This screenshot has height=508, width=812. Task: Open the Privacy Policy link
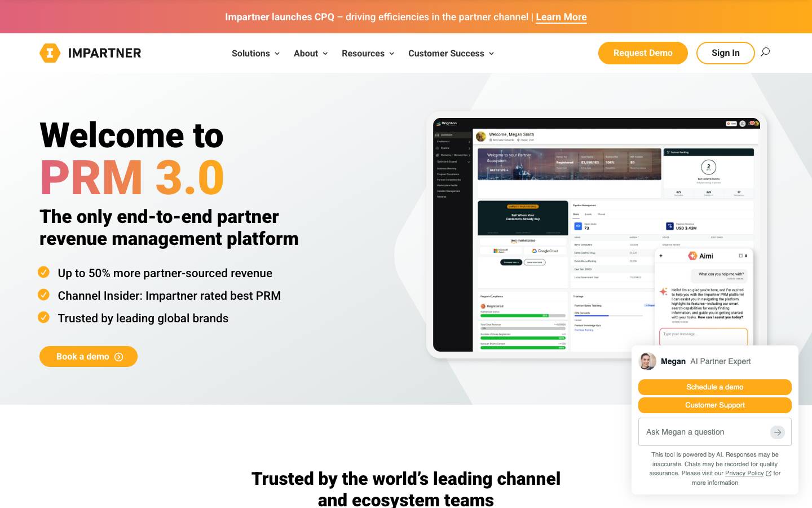point(744,474)
